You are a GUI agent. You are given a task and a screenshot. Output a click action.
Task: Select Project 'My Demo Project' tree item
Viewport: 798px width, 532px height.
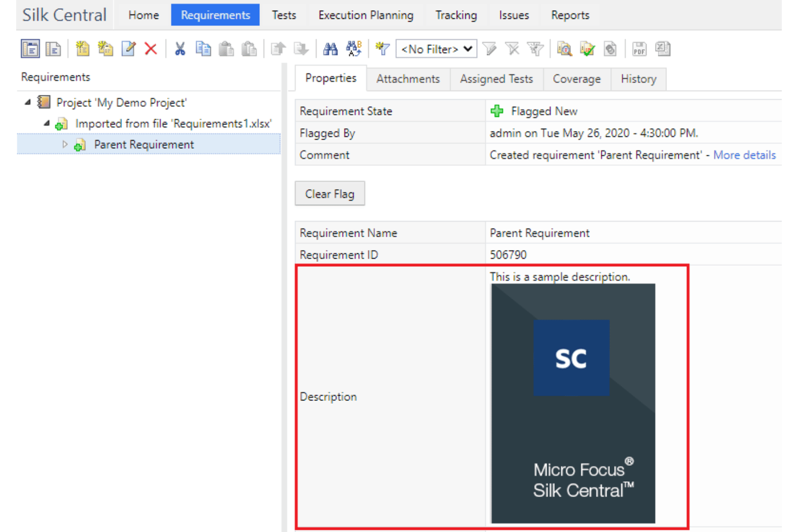pos(121,102)
